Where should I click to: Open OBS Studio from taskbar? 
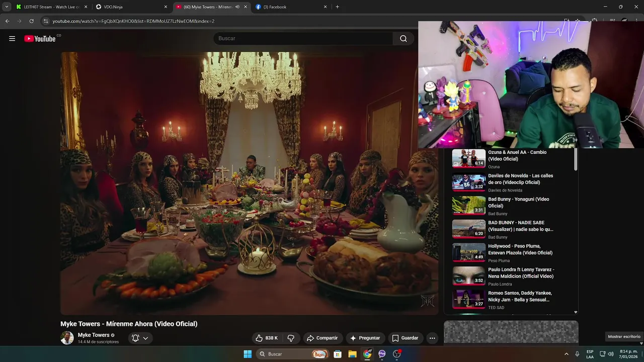click(397, 354)
